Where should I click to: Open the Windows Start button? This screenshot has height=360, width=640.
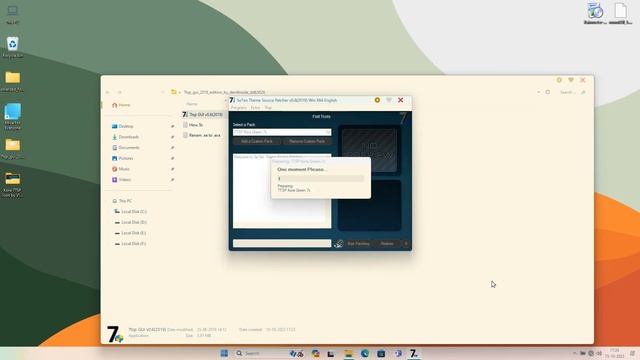pyautogui.click(x=224, y=353)
